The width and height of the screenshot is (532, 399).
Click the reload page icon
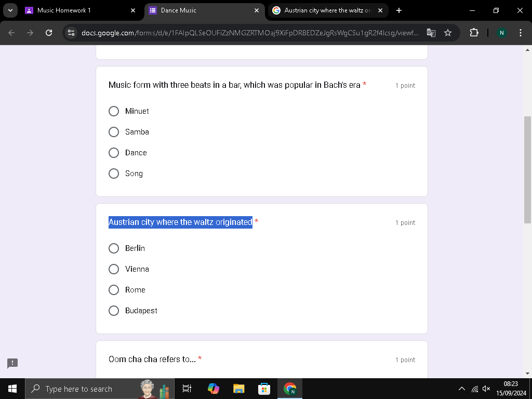click(49, 33)
